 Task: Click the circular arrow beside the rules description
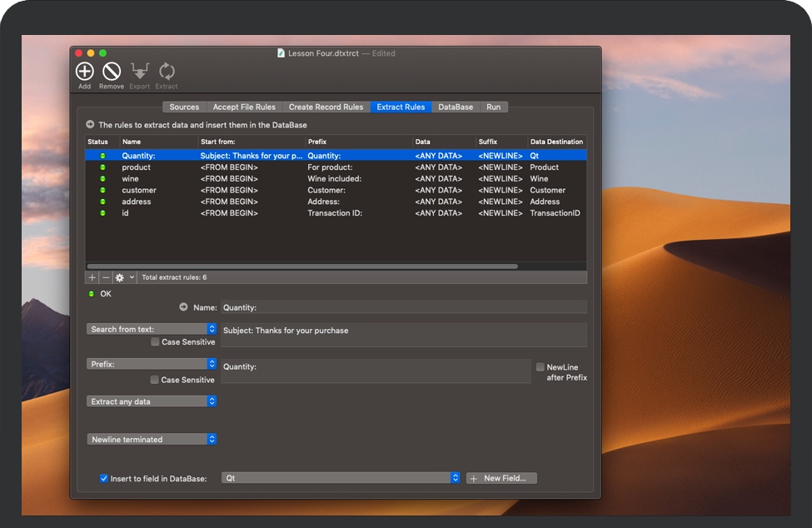[90, 123]
